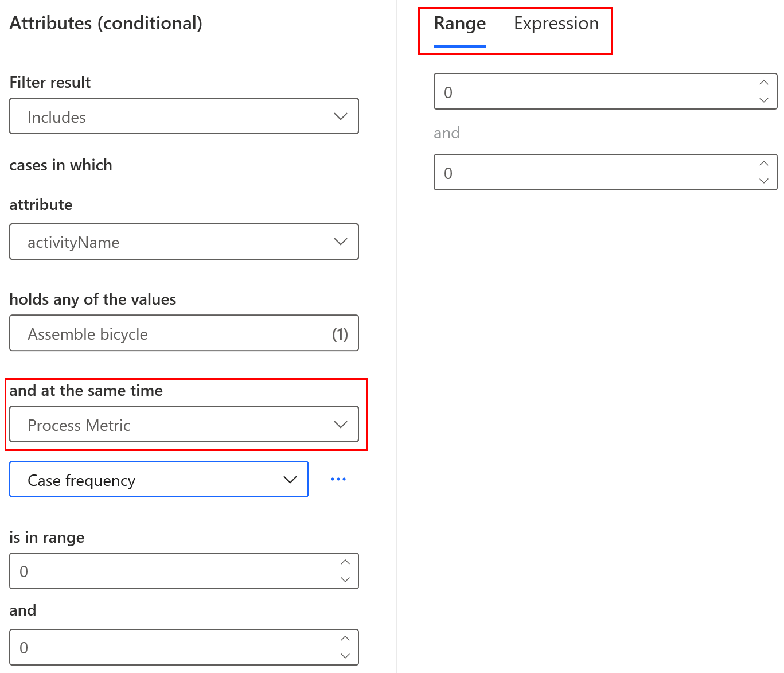Image resolution: width=784 pixels, height=673 pixels.
Task: Click the bottom-left upper range input field
Action: (172, 648)
